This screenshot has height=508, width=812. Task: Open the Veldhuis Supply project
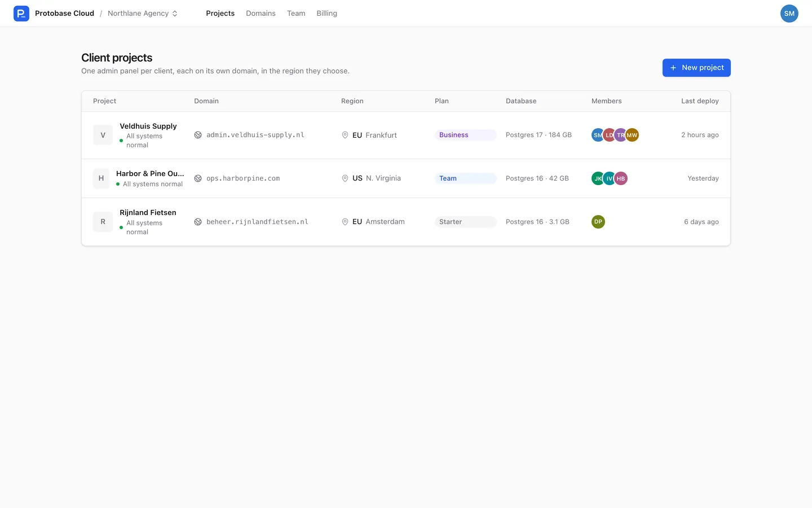click(x=148, y=126)
